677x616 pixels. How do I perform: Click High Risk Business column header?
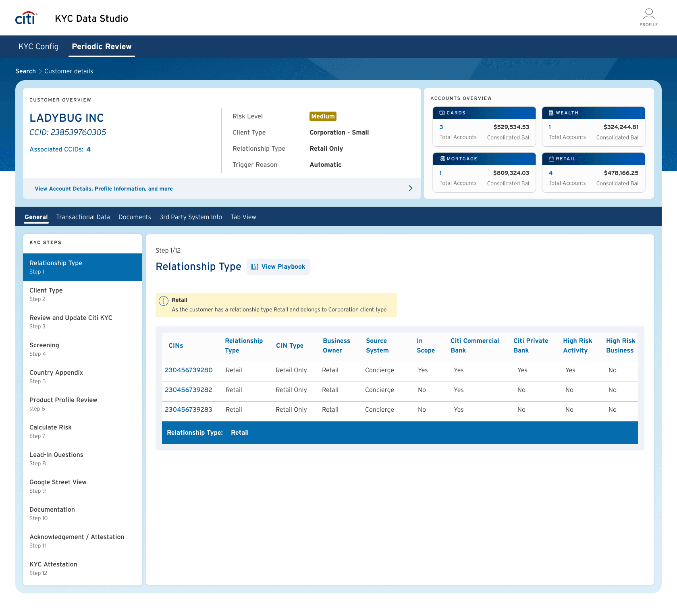coord(621,346)
